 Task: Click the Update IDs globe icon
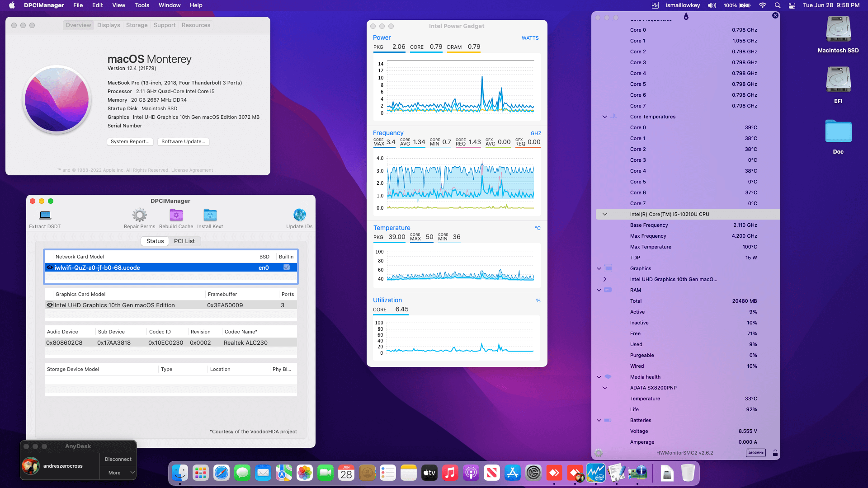point(299,215)
